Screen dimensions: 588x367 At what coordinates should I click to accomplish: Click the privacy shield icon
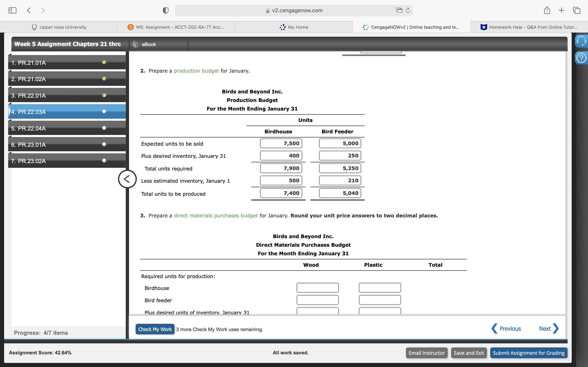165,10
